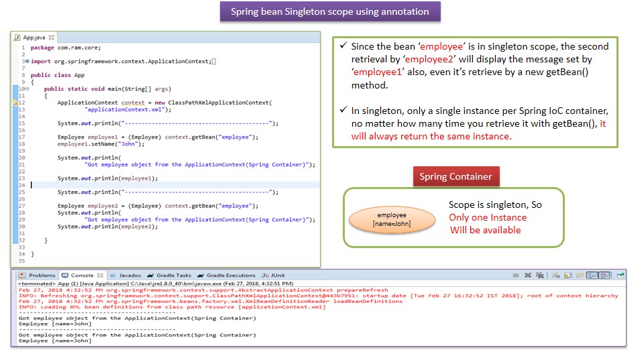This screenshot has height=354, width=644.
Task: Click the Remove Launch (single X) icon
Action: [x=528, y=276]
